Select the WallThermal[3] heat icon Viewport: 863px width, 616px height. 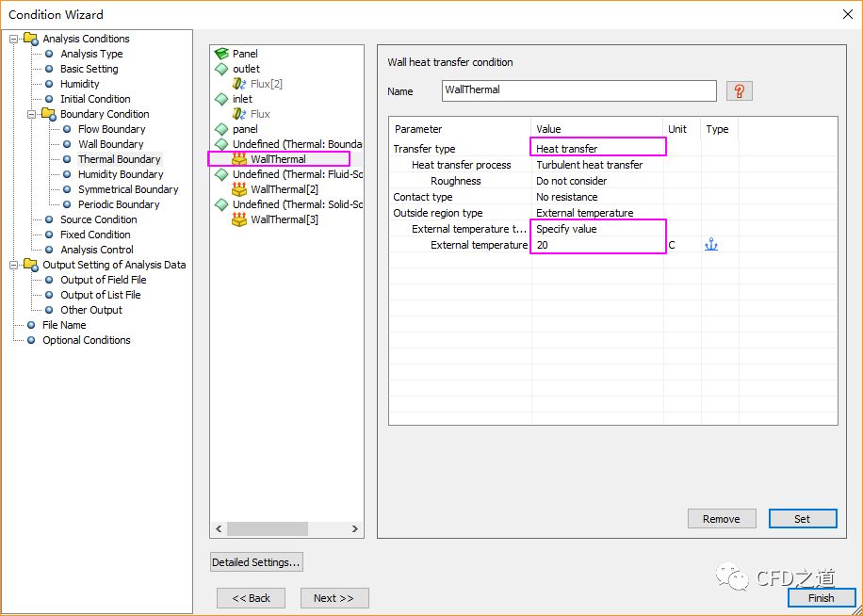[239, 219]
